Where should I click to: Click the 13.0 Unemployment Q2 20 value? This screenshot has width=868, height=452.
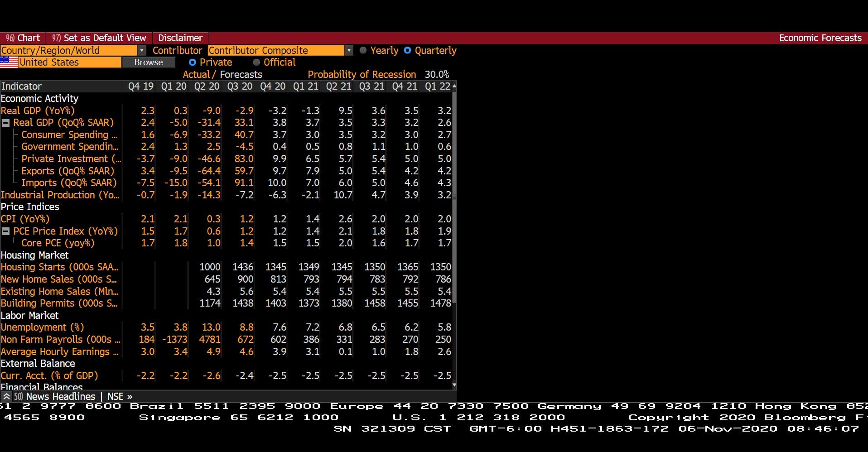(211, 327)
